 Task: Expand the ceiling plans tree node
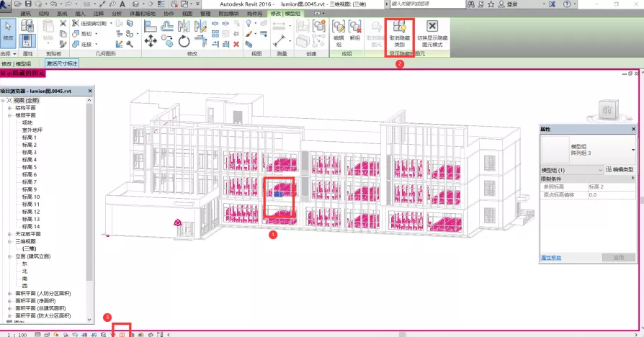[x=10, y=234]
